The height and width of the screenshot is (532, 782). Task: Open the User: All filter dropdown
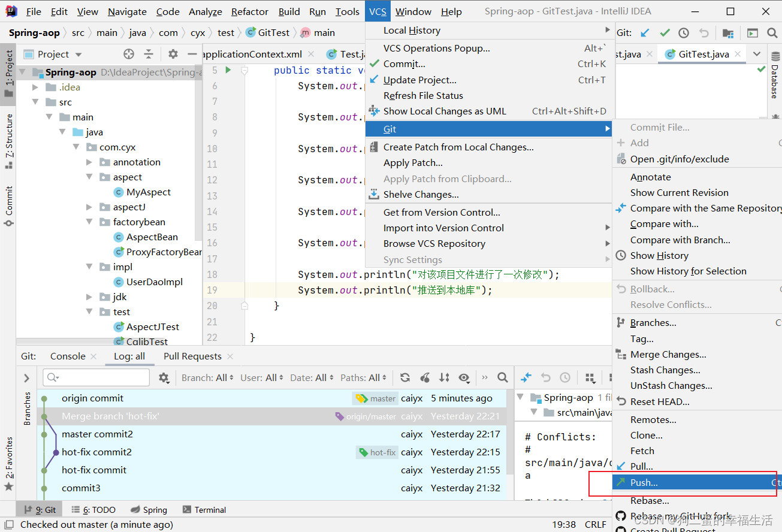click(262, 377)
